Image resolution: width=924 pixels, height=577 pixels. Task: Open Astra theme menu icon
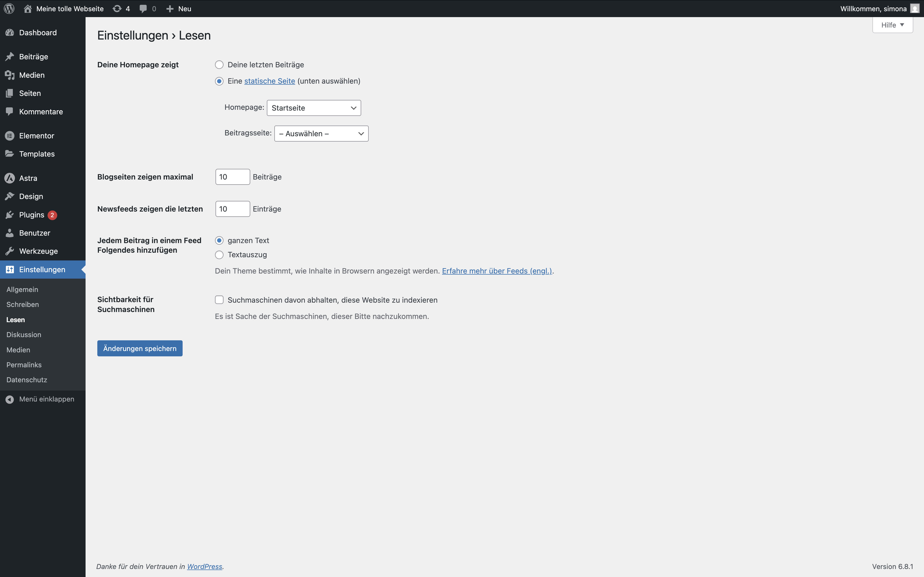click(x=10, y=178)
